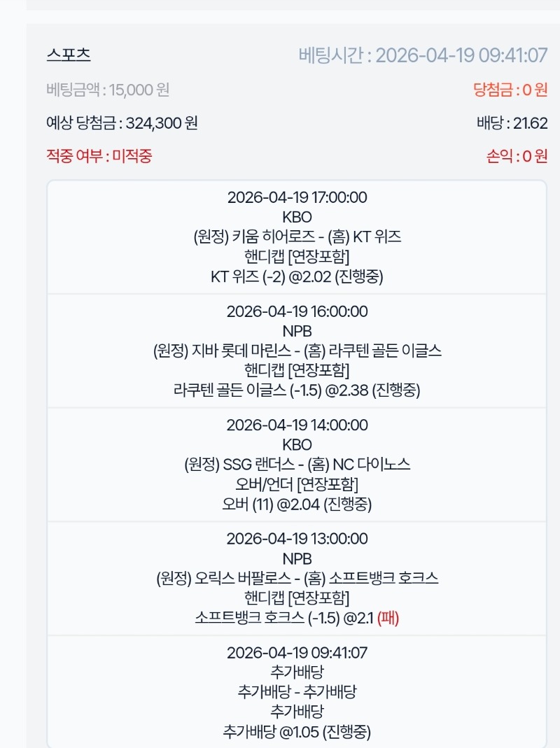Click the 오버 (11) @2.04 pick

pos(297,504)
